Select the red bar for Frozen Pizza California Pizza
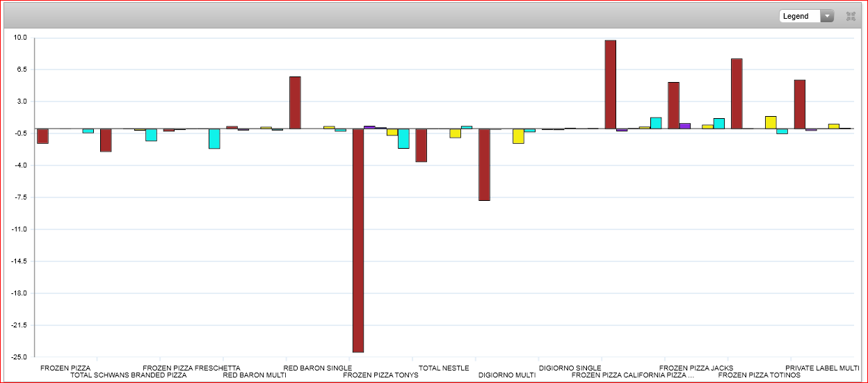This screenshot has height=383, width=868. (x=610, y=84)
